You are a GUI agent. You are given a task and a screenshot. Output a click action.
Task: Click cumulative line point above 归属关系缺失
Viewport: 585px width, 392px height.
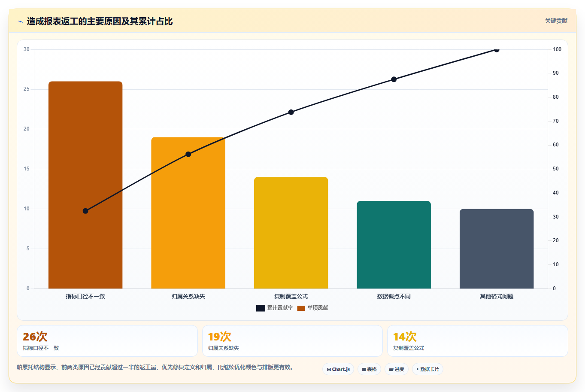(188, 154)
